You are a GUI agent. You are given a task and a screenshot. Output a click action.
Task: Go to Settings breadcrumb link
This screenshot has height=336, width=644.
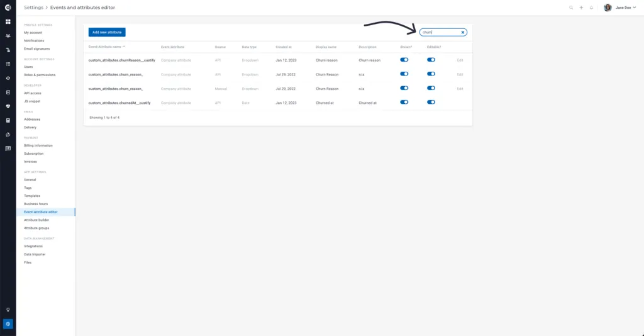click(33, 8)
